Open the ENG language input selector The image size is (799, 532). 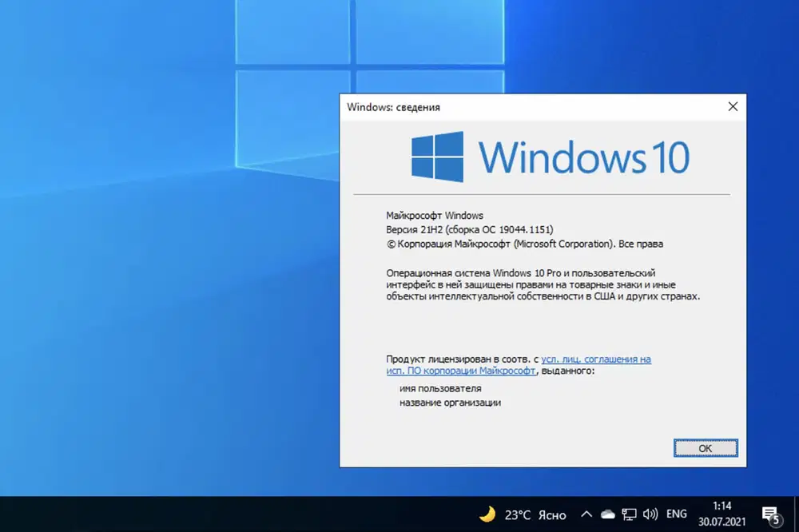click(677, 514)
